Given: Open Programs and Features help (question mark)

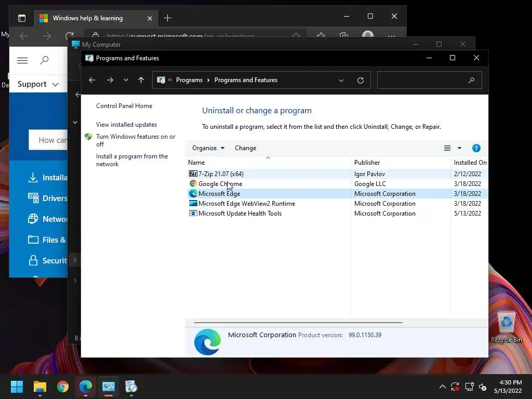Looking at the screenshot, I should [x=476, y=148].
